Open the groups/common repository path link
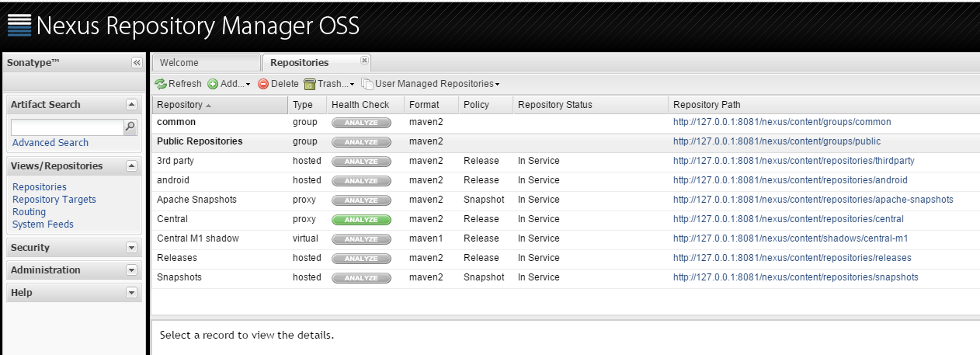980x355 pixels. [782, 122]
